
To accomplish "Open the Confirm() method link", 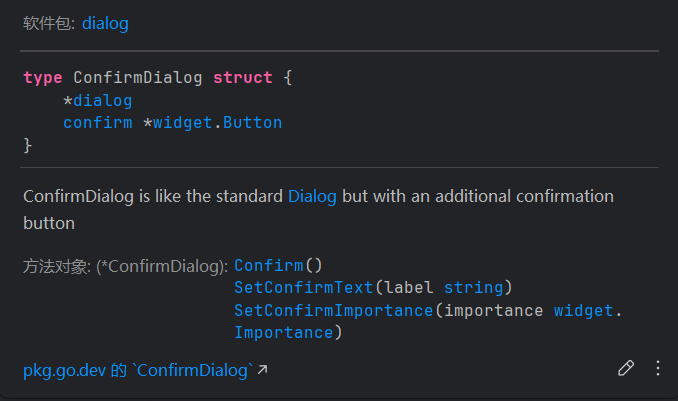I will (x=268, y=266).
